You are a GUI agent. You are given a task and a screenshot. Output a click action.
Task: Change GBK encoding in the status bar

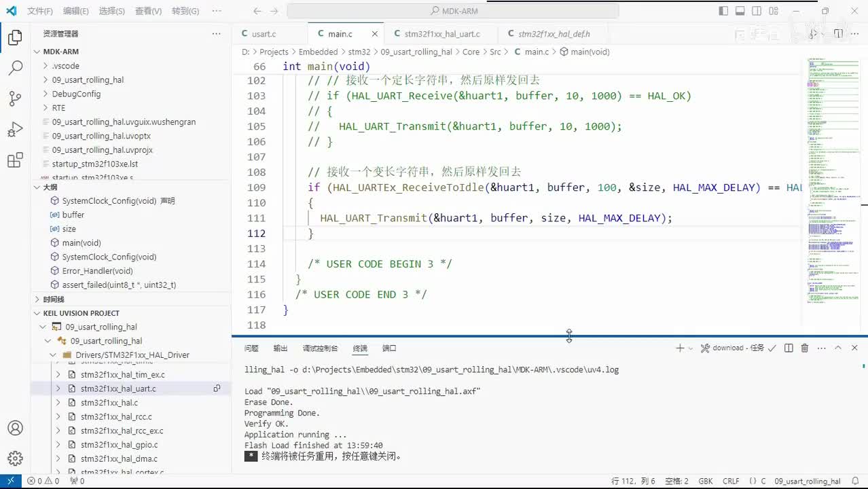[706, 481]
